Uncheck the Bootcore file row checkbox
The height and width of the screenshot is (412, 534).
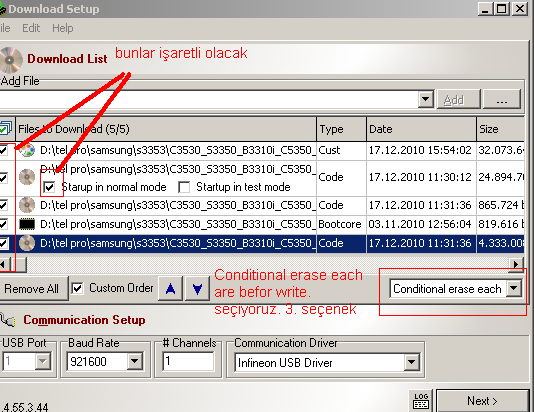point(3,224)
